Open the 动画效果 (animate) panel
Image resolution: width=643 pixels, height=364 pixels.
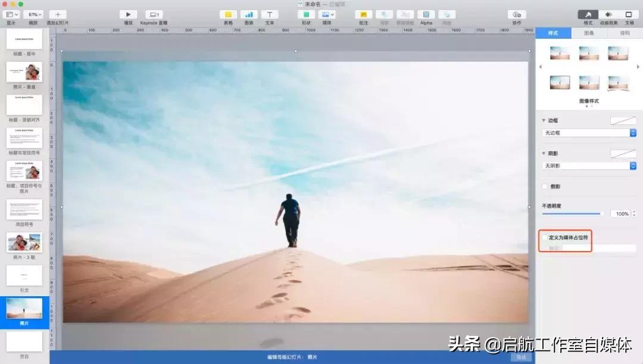click(x=608, y=15)
